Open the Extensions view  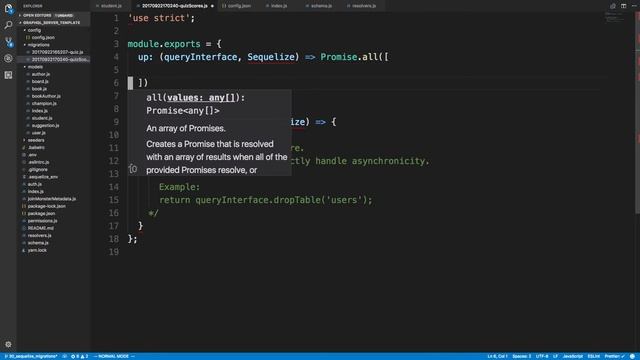point(8,75)
